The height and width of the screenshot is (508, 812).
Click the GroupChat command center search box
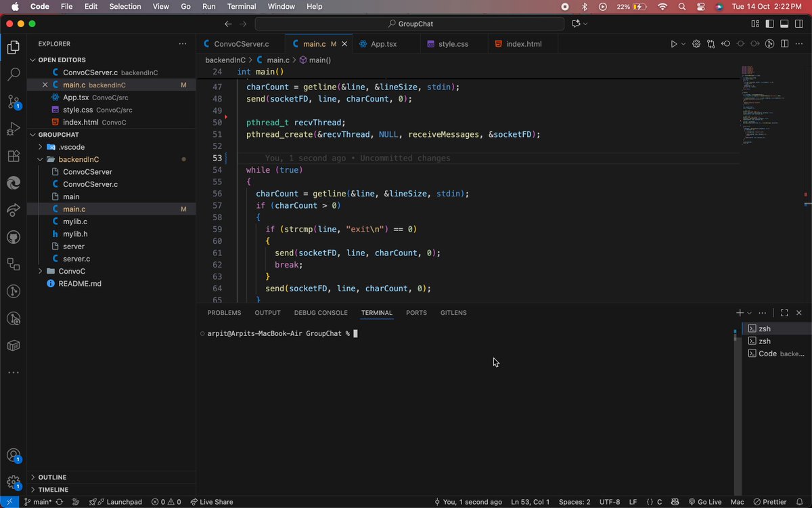tap(409, 24)
